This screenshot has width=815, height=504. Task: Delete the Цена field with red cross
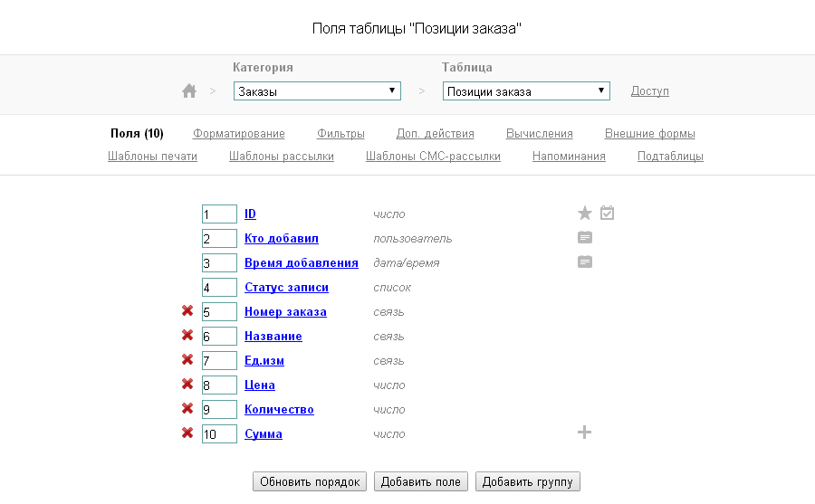(187, 385)
